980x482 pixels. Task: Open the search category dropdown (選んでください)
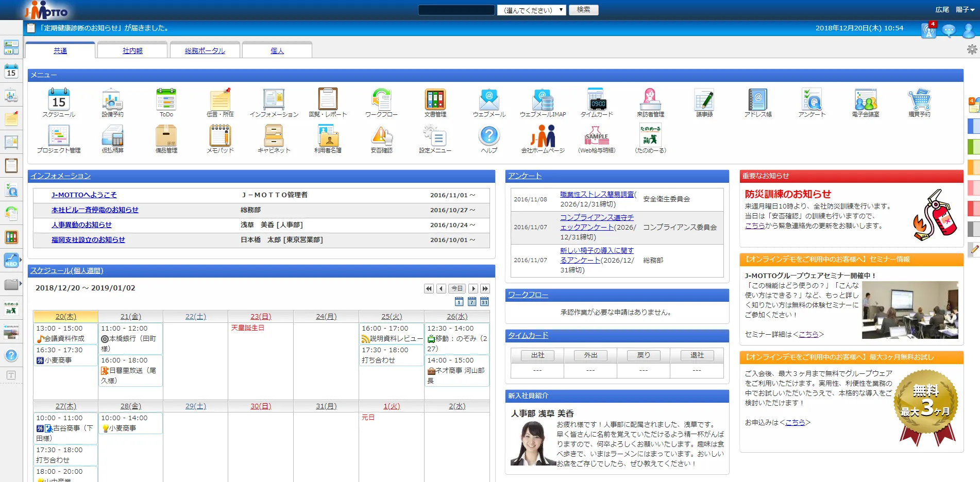(531, 10)
